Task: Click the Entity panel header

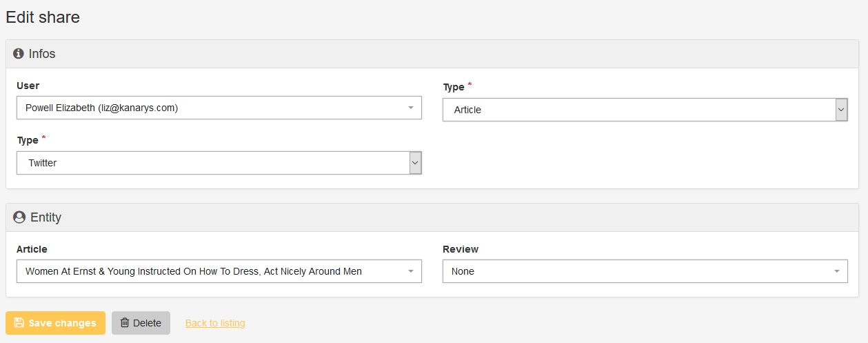Action: (x=434, y=217)
